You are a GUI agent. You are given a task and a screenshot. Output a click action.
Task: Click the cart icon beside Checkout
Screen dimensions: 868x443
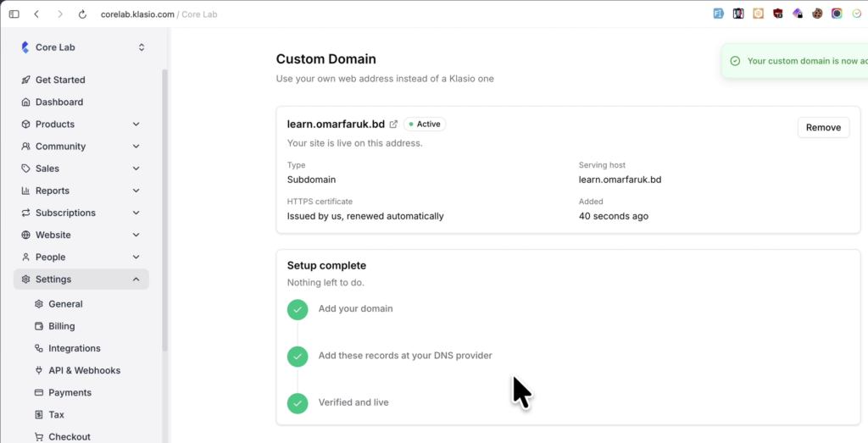(x=39, y=437)
